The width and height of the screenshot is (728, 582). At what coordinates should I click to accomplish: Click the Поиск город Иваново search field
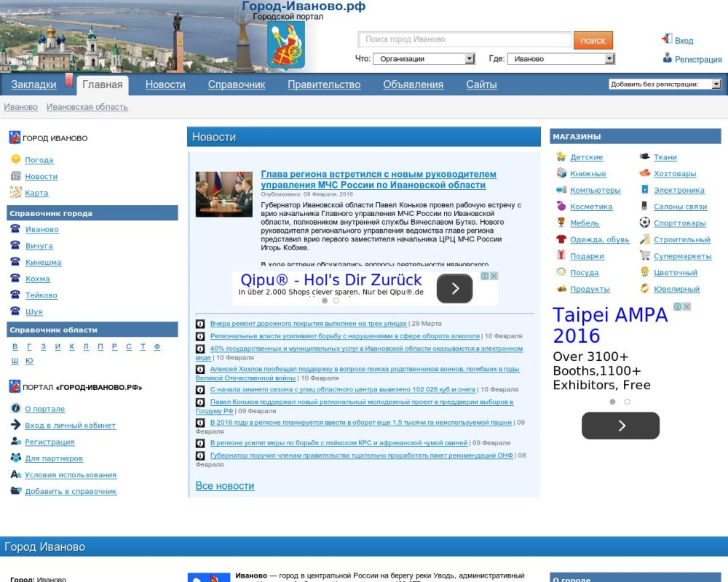(x=464, y=40)
